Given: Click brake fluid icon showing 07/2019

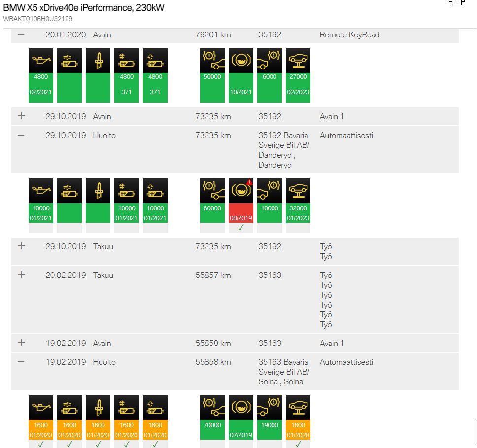Looking at the screenshot, I should [241, 408].
